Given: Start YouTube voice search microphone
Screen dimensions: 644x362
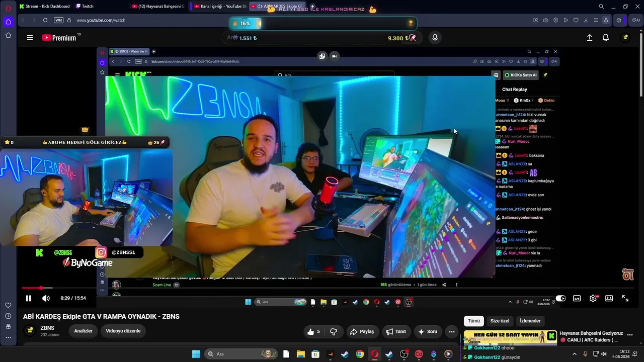Looking at the screenshot, I should tap(435, 38).
